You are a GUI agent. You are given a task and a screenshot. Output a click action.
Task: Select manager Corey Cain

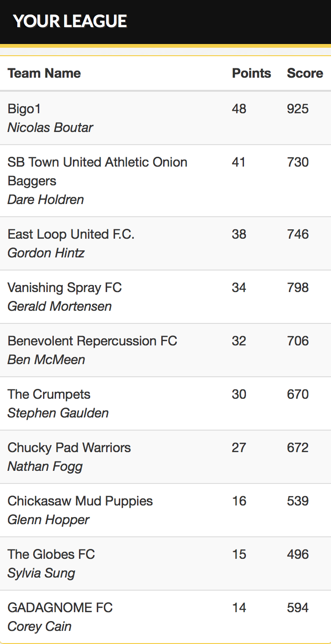[x=39, y=626]
